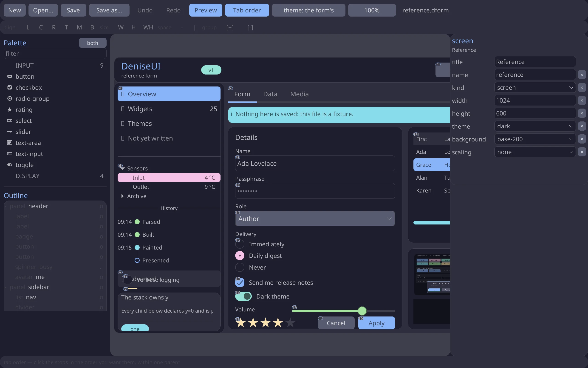Open the Themes navigation item
This screenshot has height=368, width=588.
click(x=169, y=124)
